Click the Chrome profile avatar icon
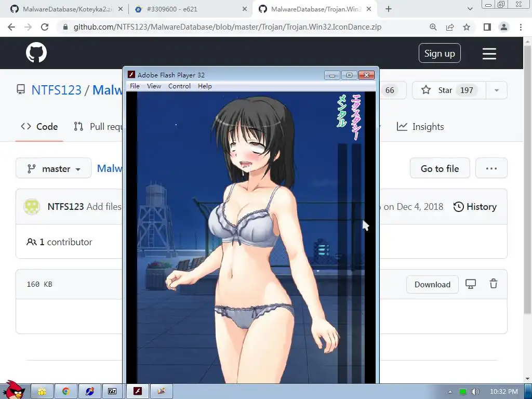532x399 pixels. pos(504,27)
